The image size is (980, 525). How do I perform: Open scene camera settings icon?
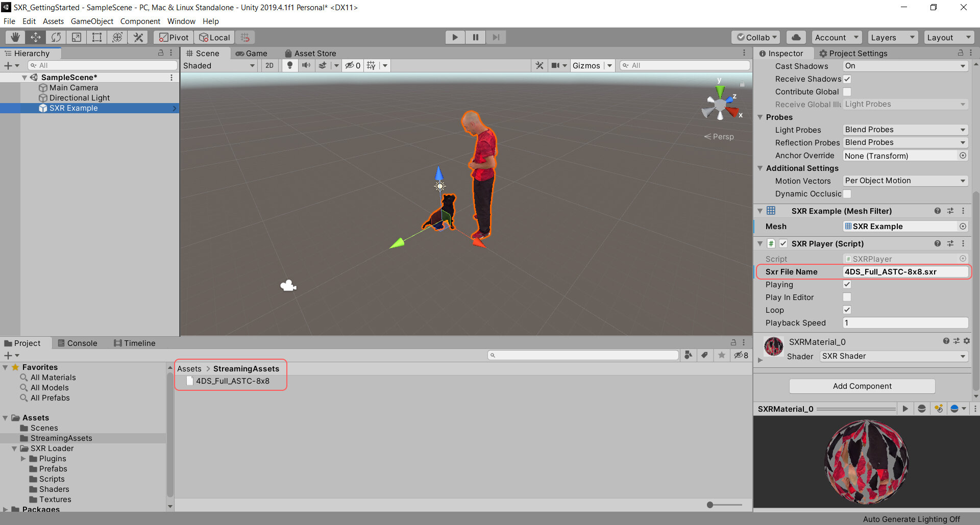tap(556, 65)
